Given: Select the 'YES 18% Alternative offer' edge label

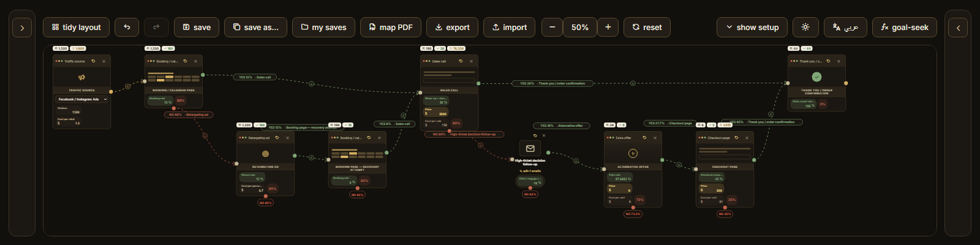Looking at the screenshot, I should (x=562, y=126).
